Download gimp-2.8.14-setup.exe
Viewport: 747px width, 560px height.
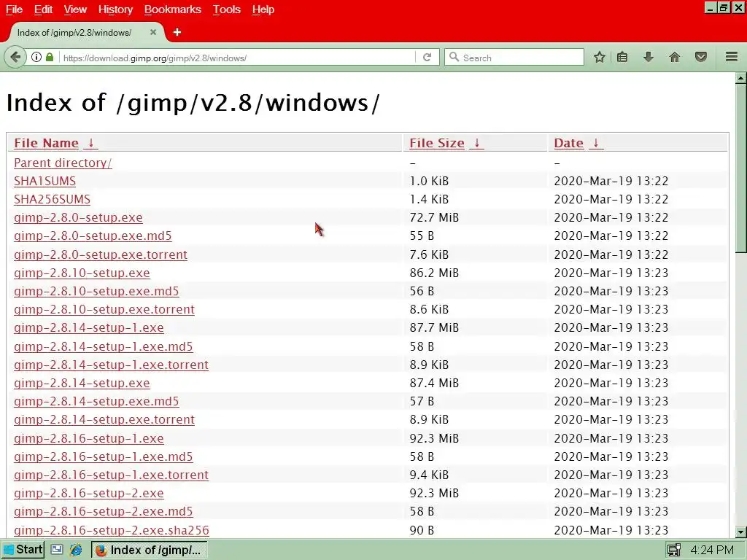(x=82, y=383)
